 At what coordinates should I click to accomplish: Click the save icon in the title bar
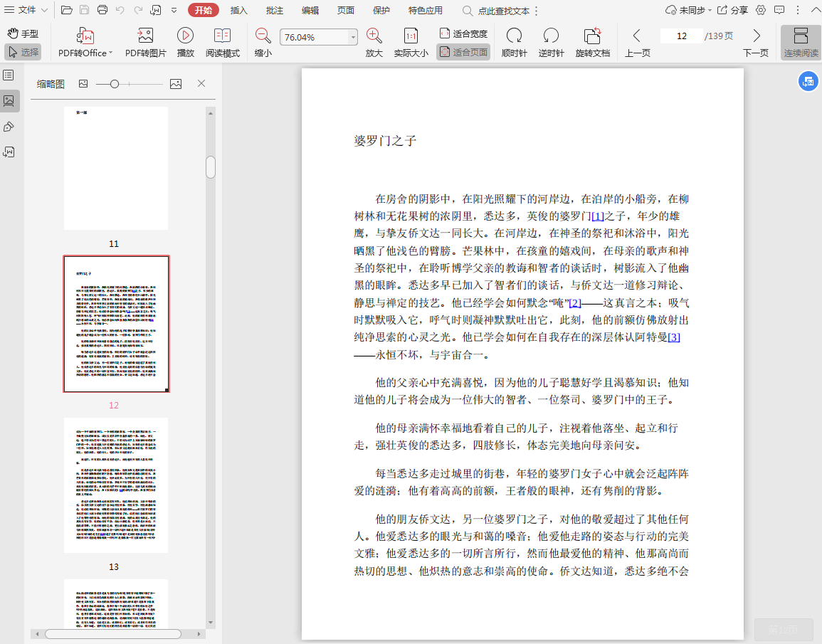(x=84, y=10)
